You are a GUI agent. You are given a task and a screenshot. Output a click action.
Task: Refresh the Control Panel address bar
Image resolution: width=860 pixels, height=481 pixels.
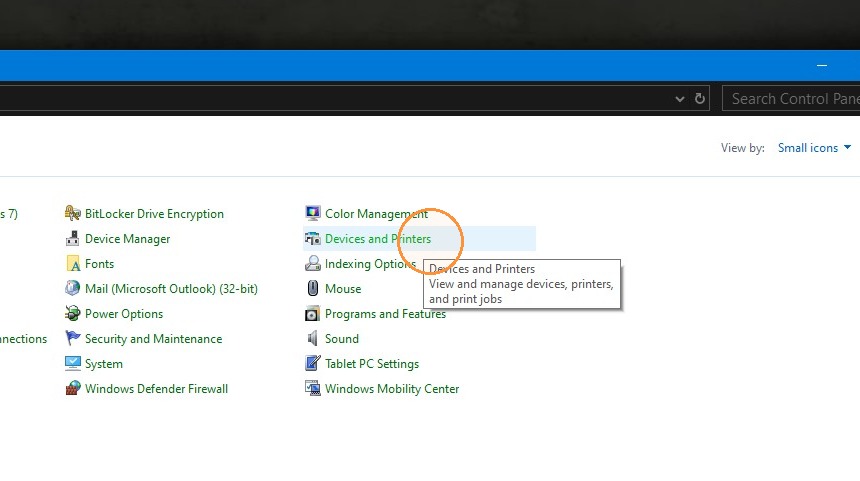pos(700,99)
